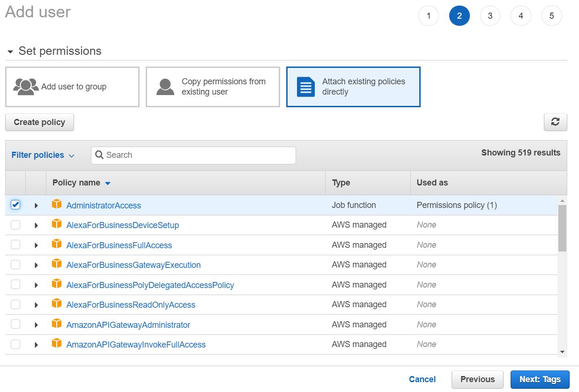Click the AmazonAPIGatewayAdministrator policy icon
The image size is (579, 392).
click(x=57, y=324)
